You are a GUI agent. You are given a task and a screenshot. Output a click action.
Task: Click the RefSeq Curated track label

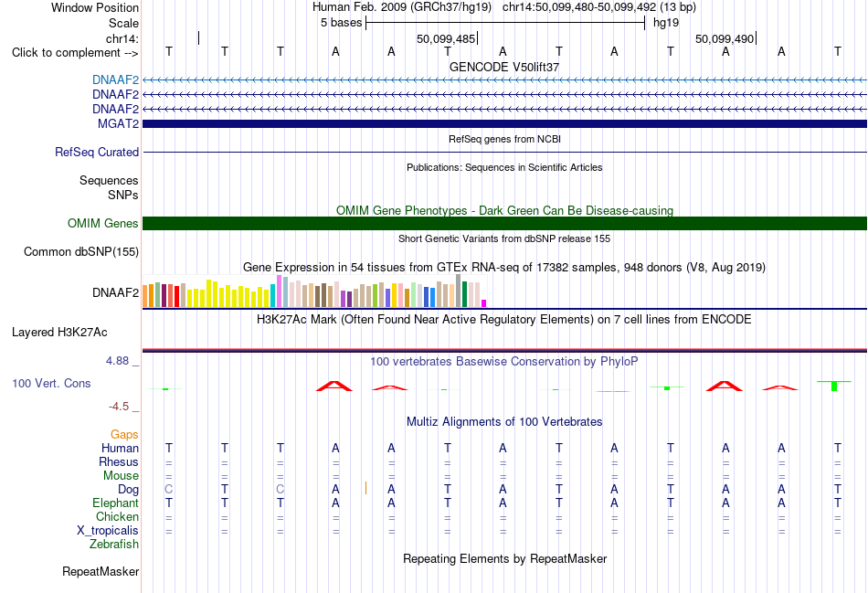(x=97, y=152)
